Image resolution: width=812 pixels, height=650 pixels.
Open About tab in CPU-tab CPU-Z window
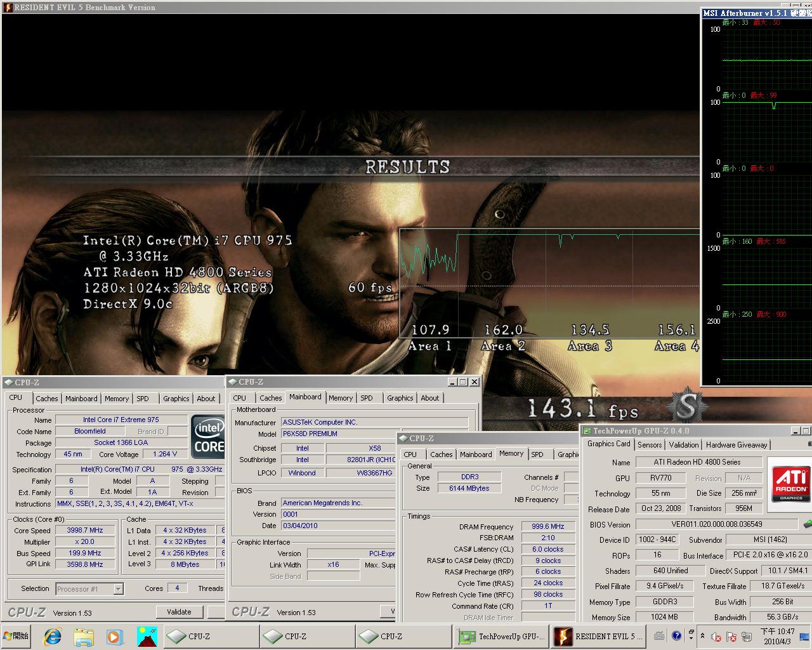[206, 399]
